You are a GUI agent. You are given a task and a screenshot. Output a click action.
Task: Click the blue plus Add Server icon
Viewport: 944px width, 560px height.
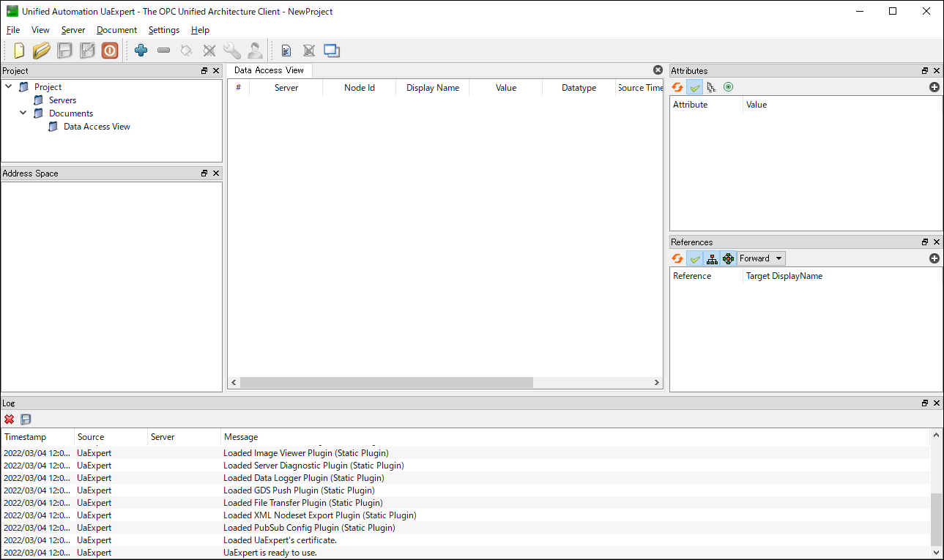coord(141,51)
